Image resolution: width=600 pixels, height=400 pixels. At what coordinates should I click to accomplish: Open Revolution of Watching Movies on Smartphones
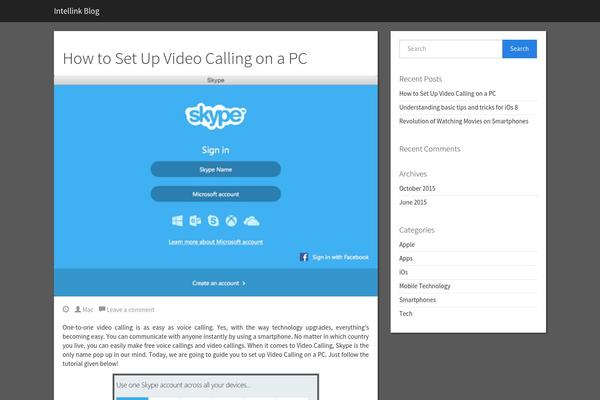tap(463, 121)
